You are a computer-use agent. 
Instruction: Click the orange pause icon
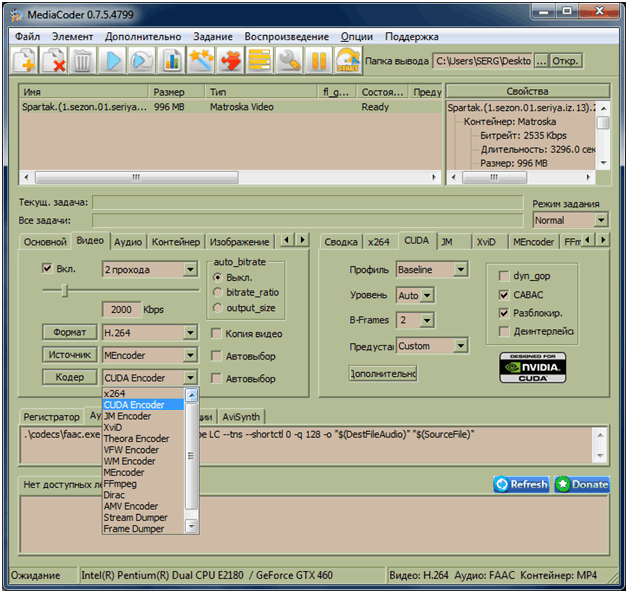(319, 61)
